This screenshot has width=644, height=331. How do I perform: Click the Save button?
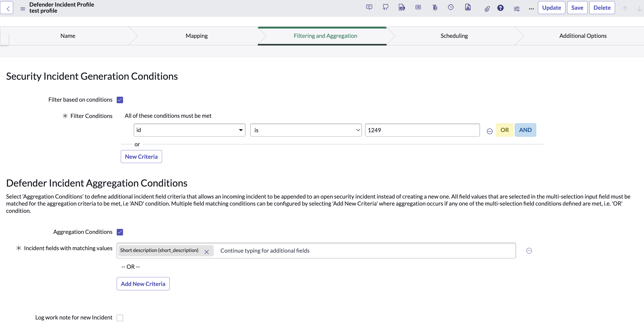click(577, 8)
